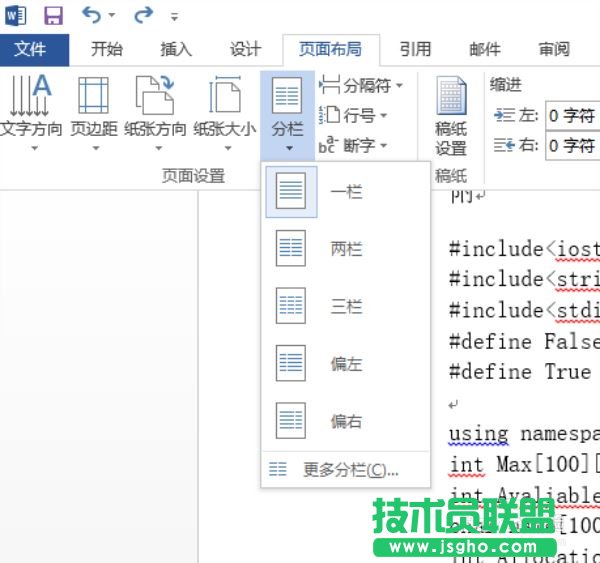Choose the 偏右 right-weighted columns option
Viewport: 600px width, 563px height.
346,421
